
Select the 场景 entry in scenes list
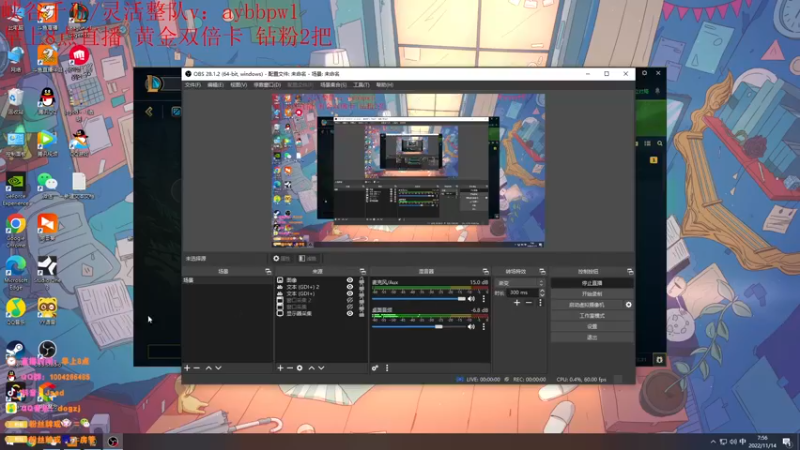point(227,280)
